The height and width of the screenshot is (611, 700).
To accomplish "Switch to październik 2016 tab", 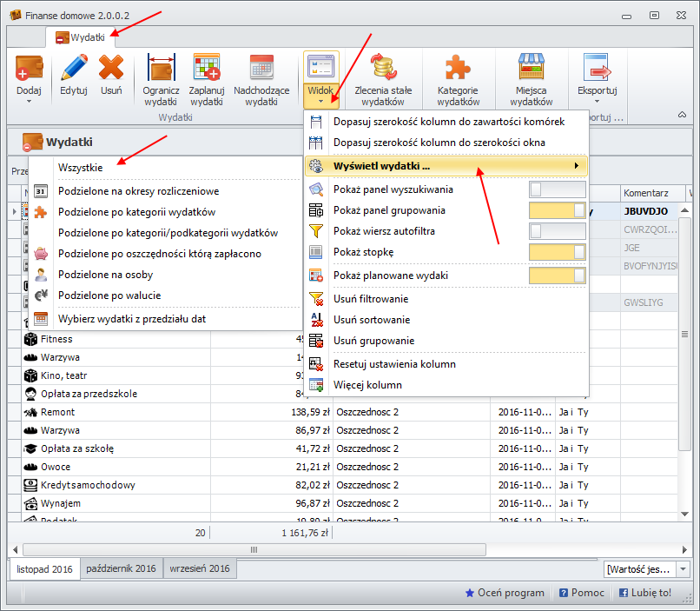I will pos(120,569).
